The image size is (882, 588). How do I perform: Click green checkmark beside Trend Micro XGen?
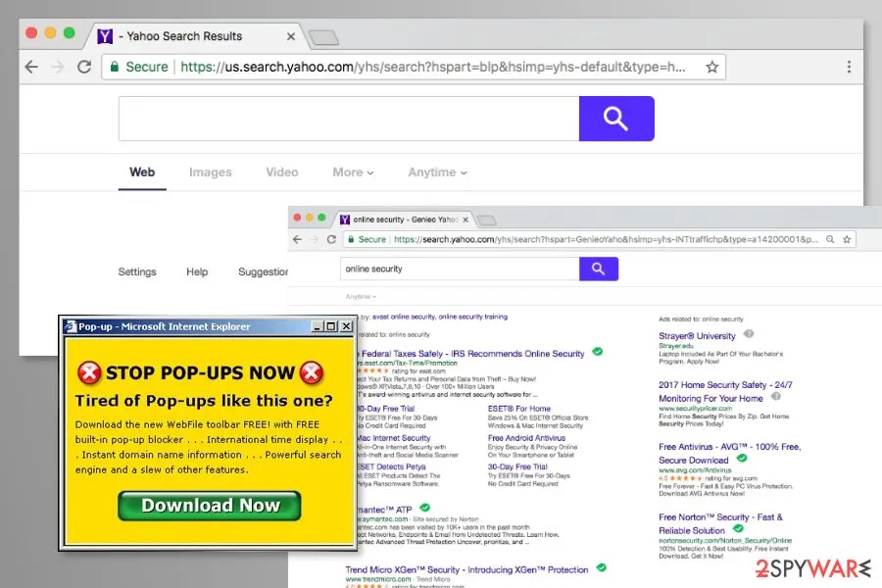coord(602,567)
